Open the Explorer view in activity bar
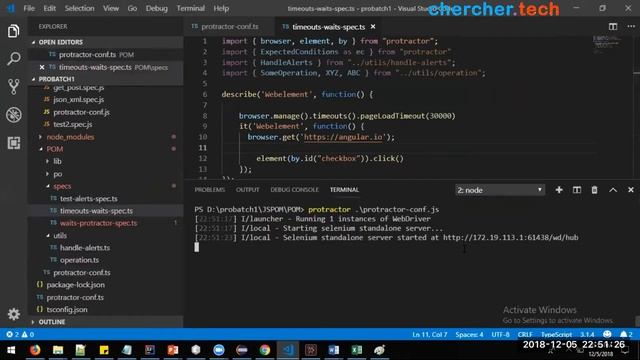Screen dimensions: 640x360 pyautogui.click(x=13, y=31)
